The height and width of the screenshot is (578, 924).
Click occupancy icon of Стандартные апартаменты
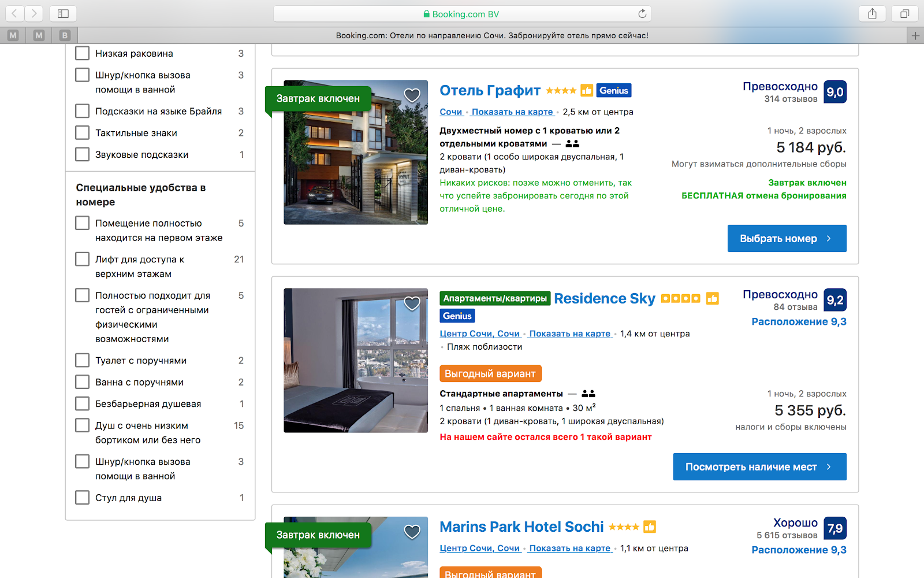coord(588,394)
